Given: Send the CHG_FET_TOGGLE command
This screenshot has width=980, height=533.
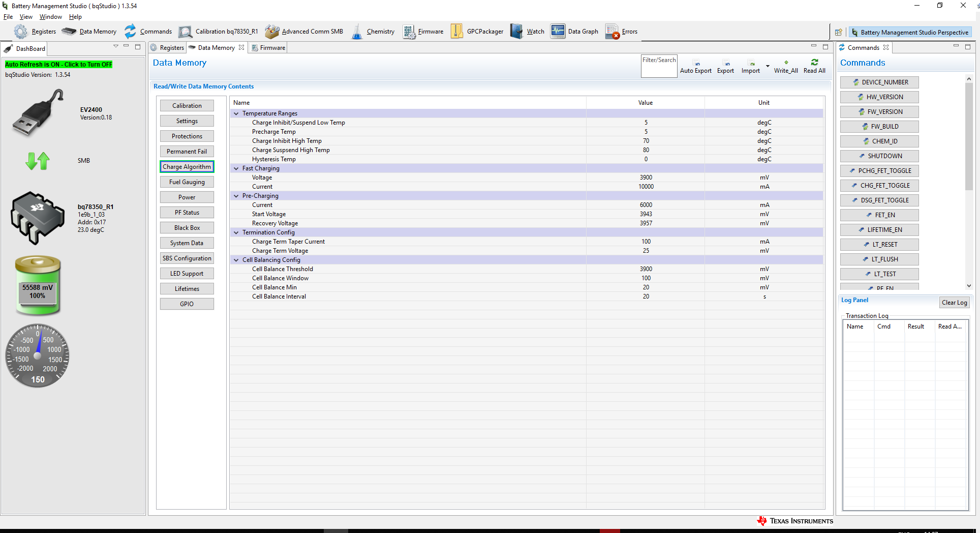Looking at the screenshot, I should coord(879,186).
